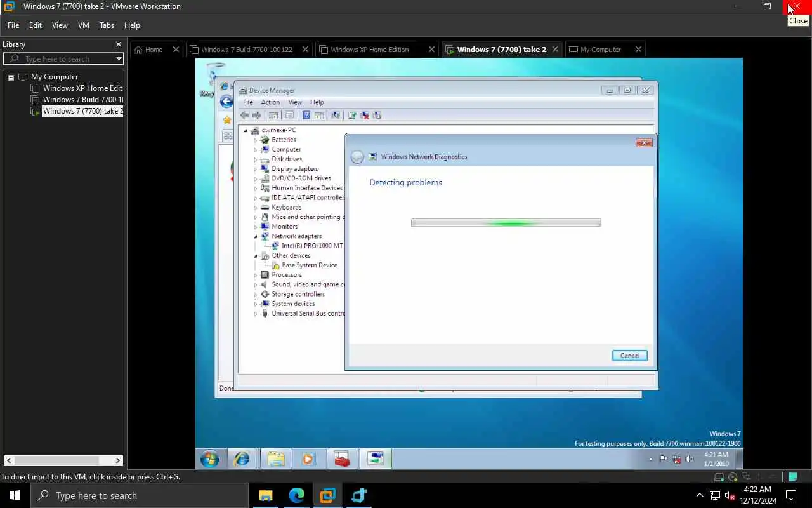Viewport: 812px width, 508px height.
Task: Click the host muted volume tray icon
Action: tap(730, 495)
